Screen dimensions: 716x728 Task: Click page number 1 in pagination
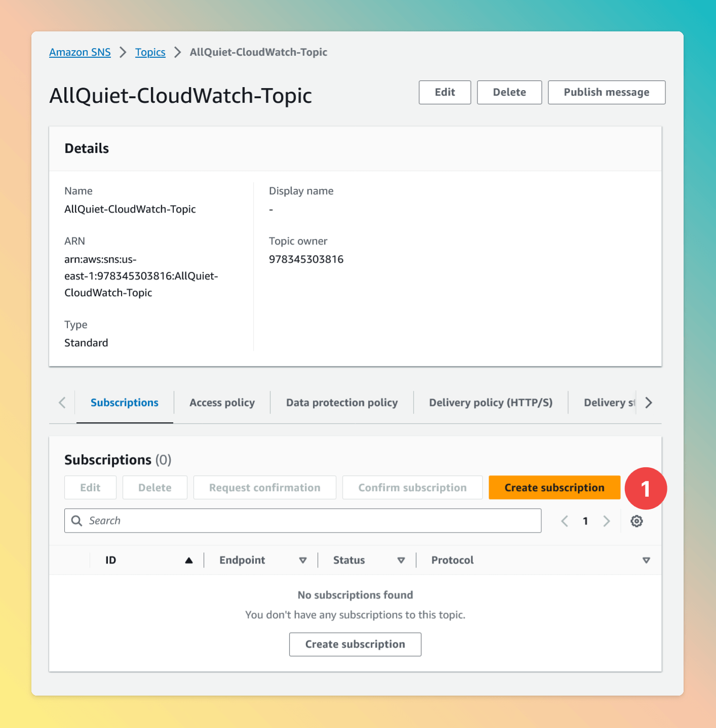click(585, 521)
